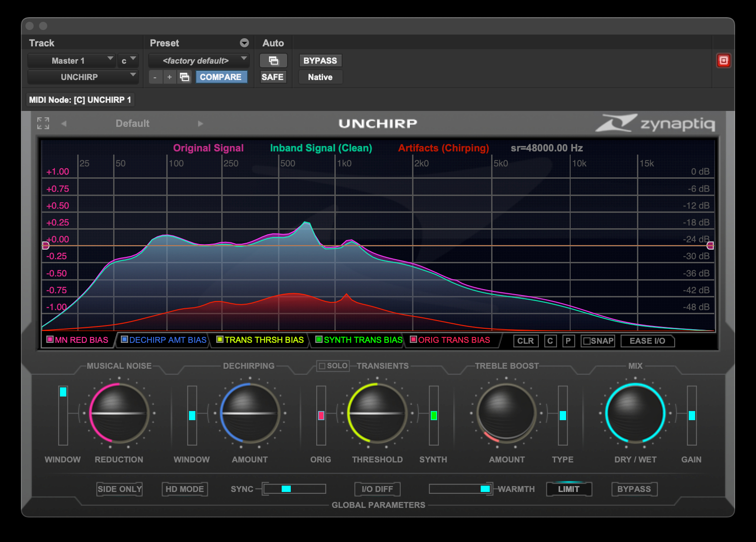Go to previous preset arrow
756x542 pixels.
point(64,124)
